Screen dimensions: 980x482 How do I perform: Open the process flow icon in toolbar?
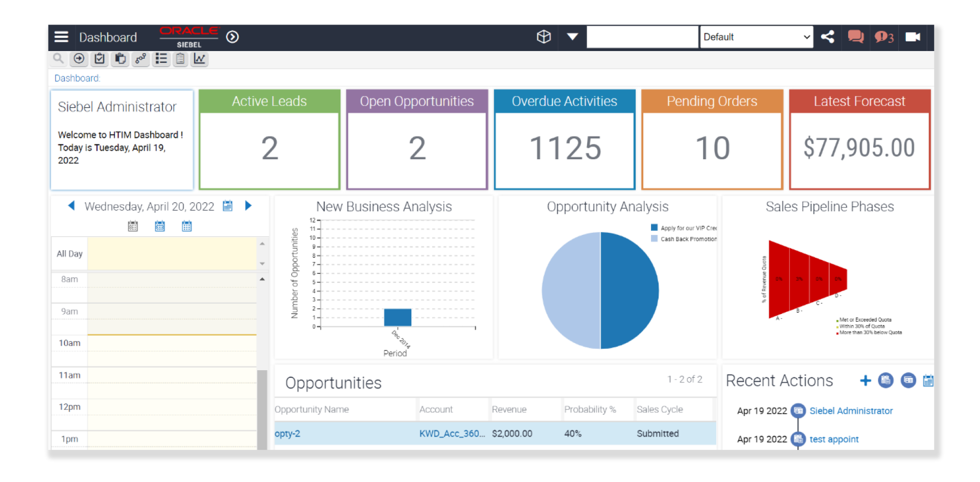(x=141, y=59)
